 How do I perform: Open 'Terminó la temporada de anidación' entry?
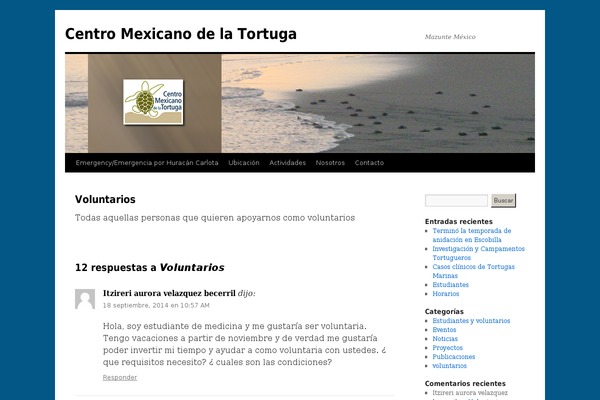471,235
